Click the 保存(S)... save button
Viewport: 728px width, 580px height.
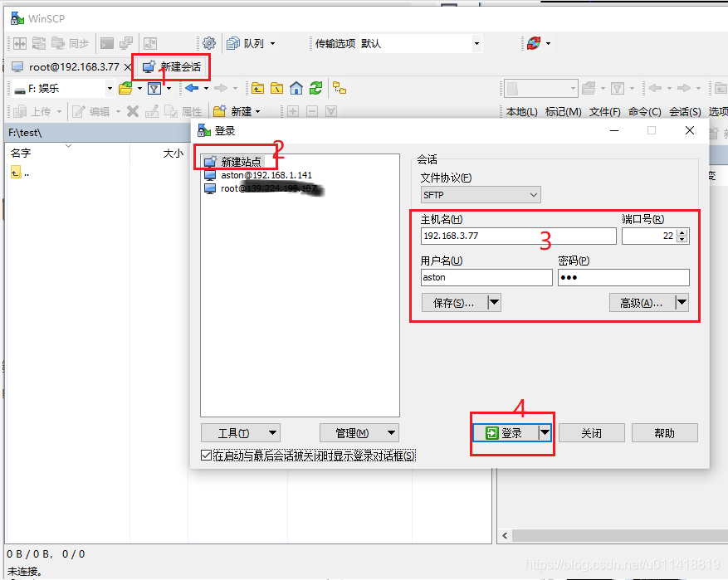click(455, 303)
